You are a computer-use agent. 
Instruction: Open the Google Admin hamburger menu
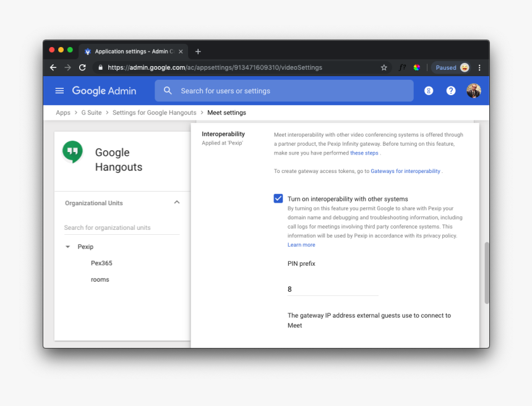59,91
